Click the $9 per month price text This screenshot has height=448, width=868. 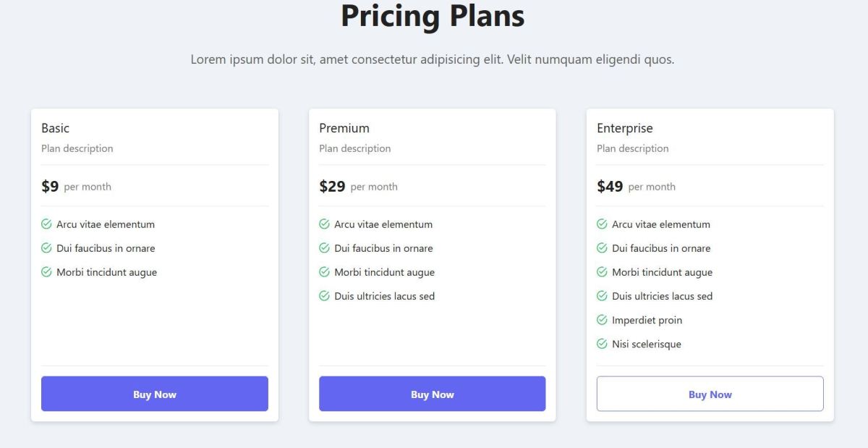pos(76,186)
